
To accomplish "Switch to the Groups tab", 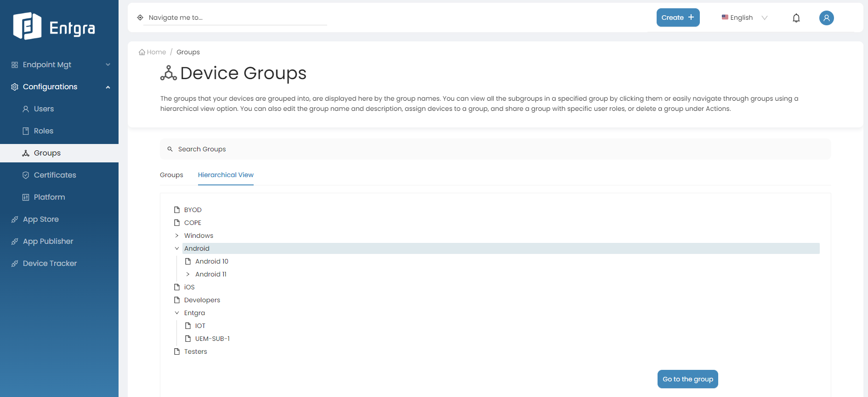I will click(171, 175).
